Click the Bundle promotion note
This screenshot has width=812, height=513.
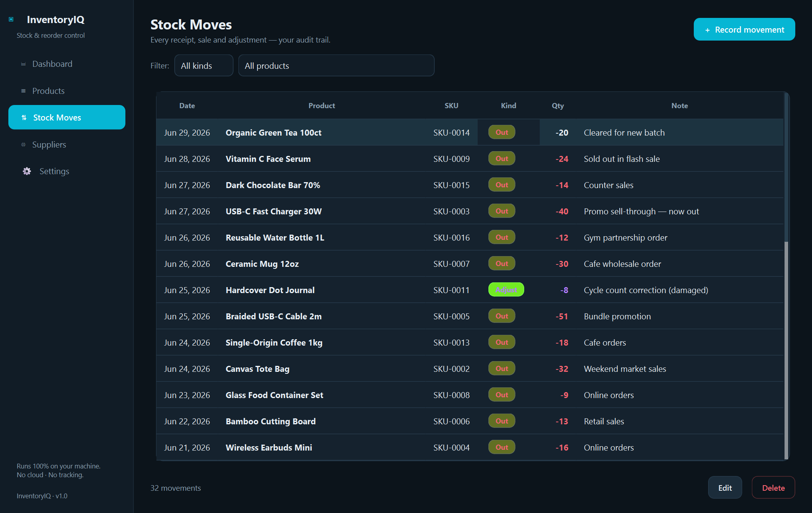[x=617, y=317]
